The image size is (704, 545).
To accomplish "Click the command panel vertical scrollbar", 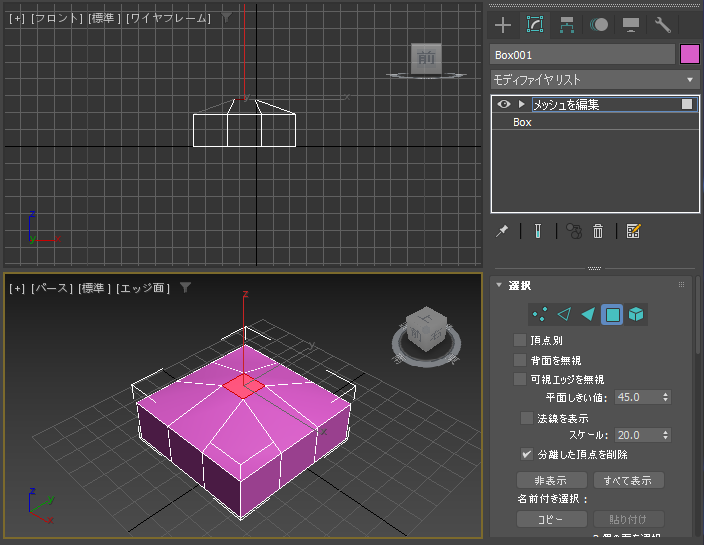I will tap(697, 314).
